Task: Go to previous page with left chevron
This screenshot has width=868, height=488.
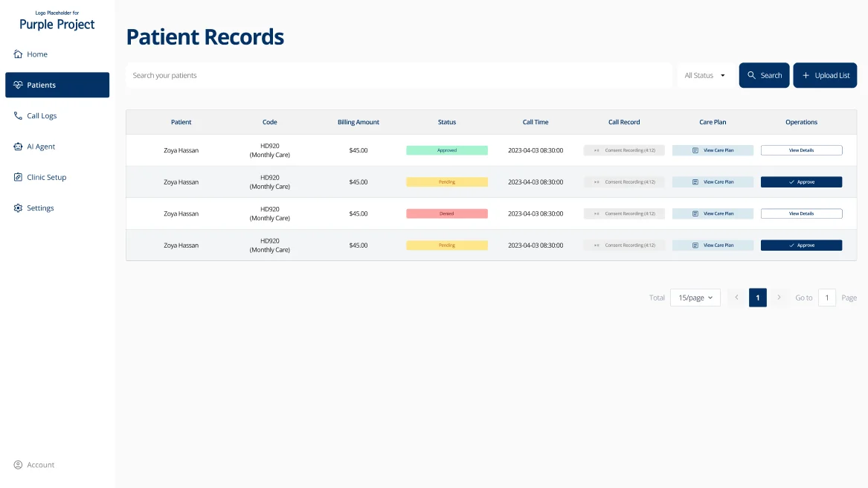Action: click(736, 298)
